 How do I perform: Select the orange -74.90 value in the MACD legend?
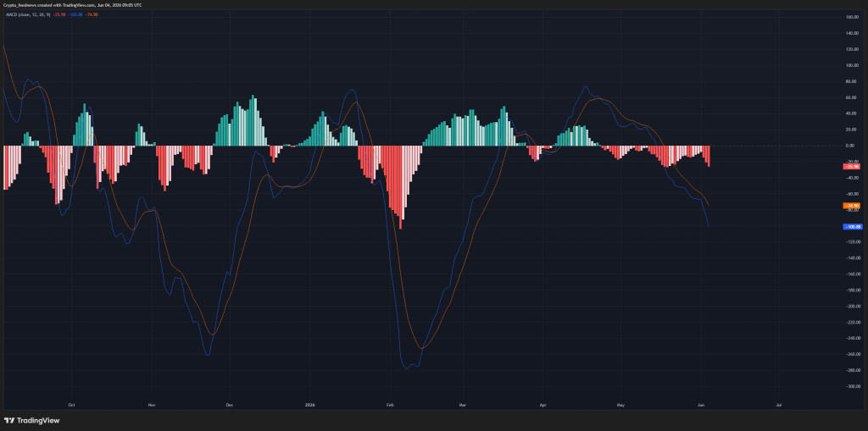92,15
